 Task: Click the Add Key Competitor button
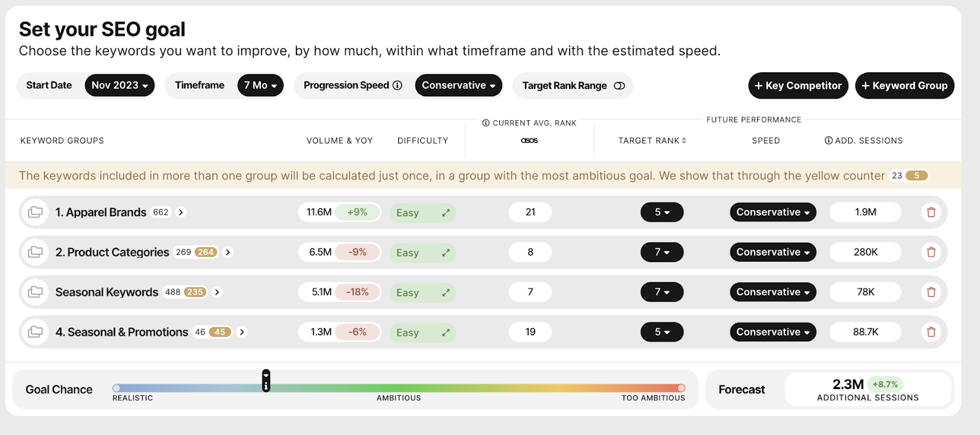point(797,86)
